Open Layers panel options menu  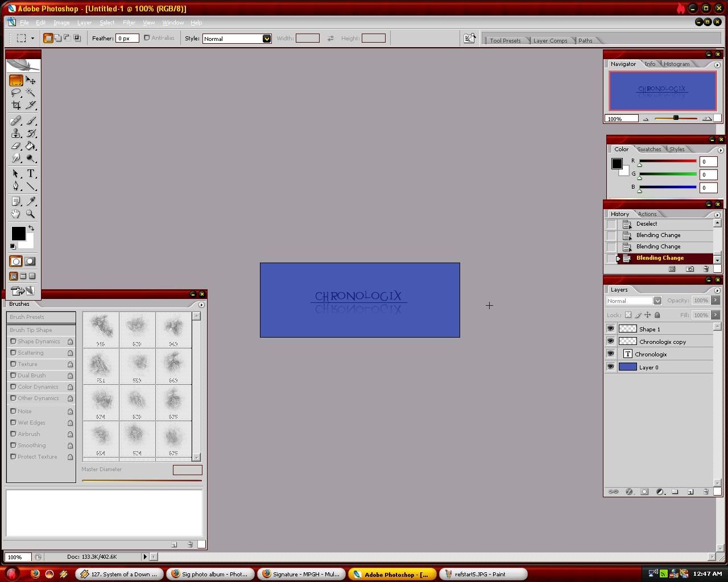click(x=717, y=290)
